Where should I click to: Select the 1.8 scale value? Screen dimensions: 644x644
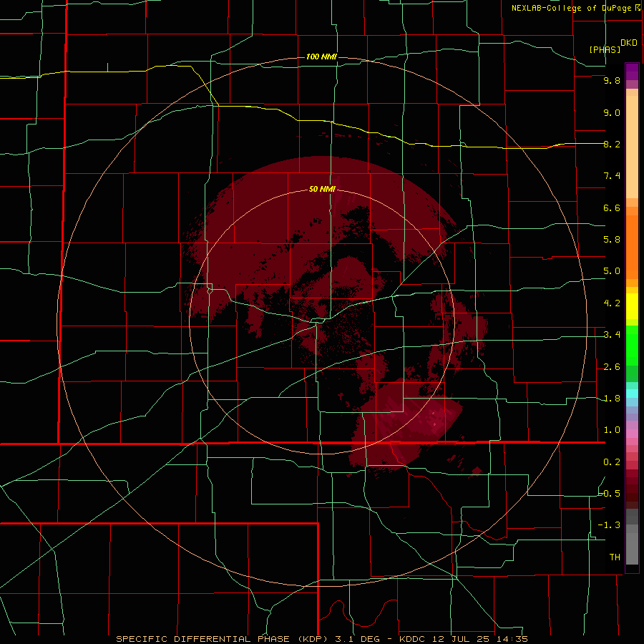[x=612, y=399]
